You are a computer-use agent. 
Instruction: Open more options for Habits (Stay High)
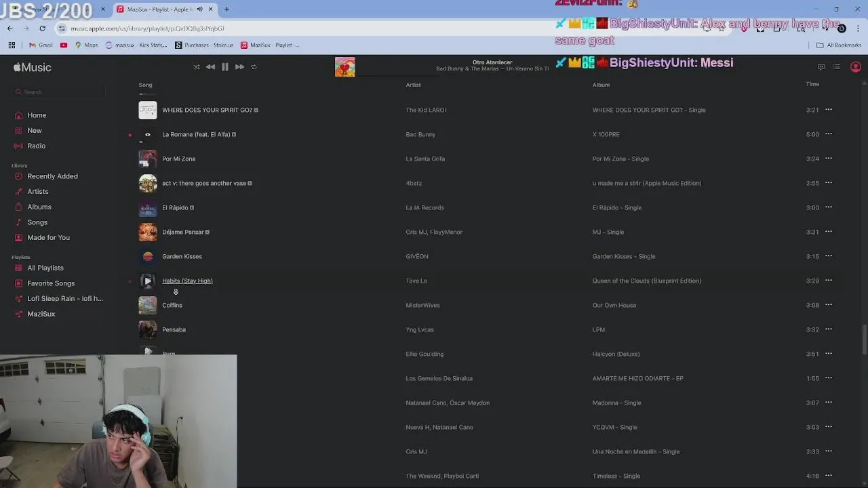[829, 281]
